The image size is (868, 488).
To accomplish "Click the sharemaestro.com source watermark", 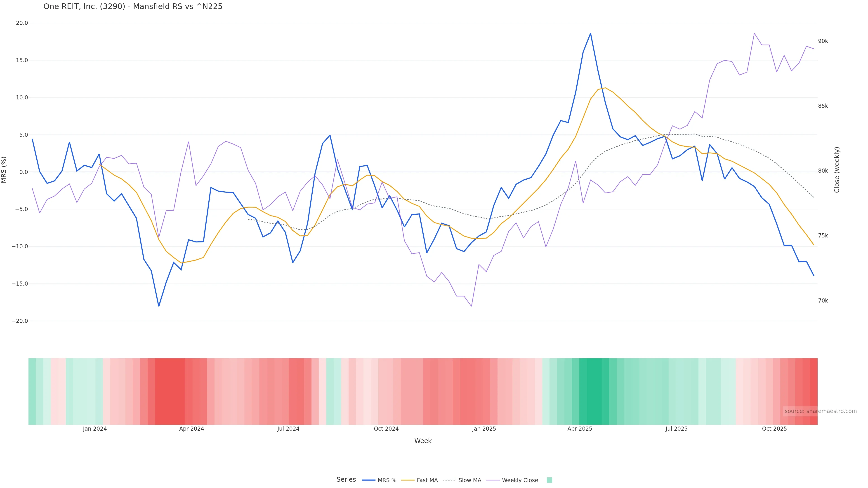I will click(x=820, y=411).
